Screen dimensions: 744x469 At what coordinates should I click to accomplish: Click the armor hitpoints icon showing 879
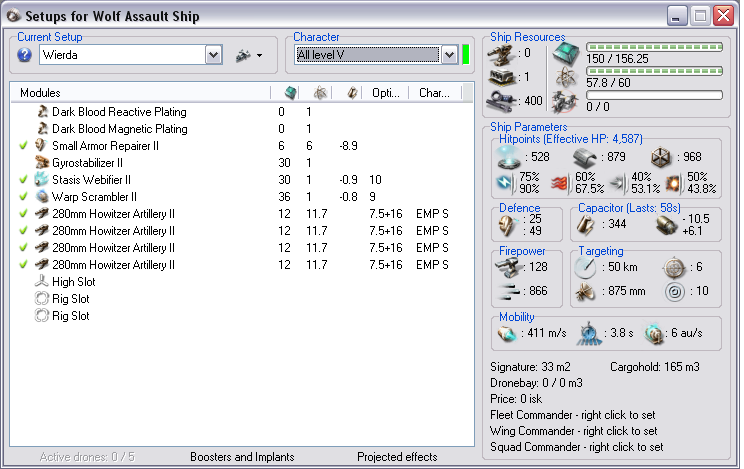pyautogui.click(x=585, y=158)
